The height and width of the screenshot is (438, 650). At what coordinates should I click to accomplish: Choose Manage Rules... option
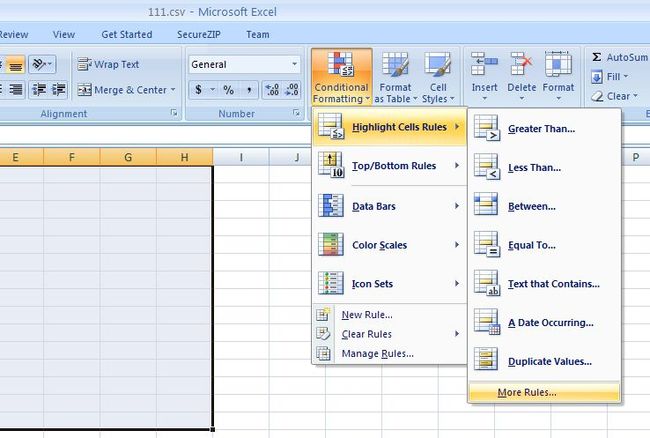tap(390, 353)
